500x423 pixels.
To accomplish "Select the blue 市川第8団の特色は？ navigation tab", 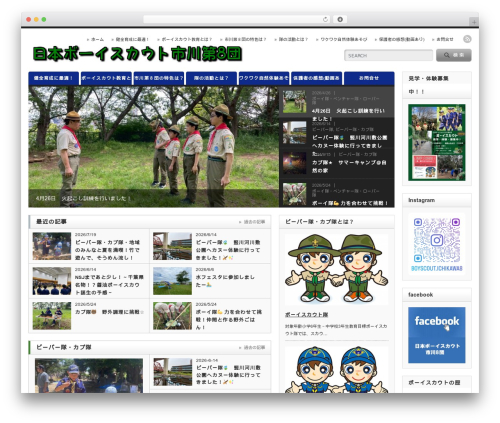I will tap(159, 78).
